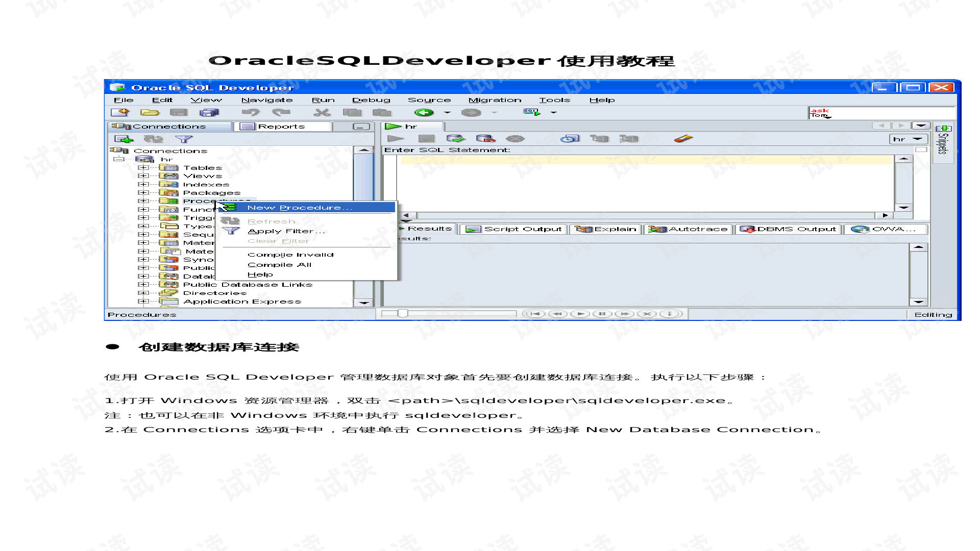
Task: Switch to the Script Output tab
Action: click(x=514, y=229)
